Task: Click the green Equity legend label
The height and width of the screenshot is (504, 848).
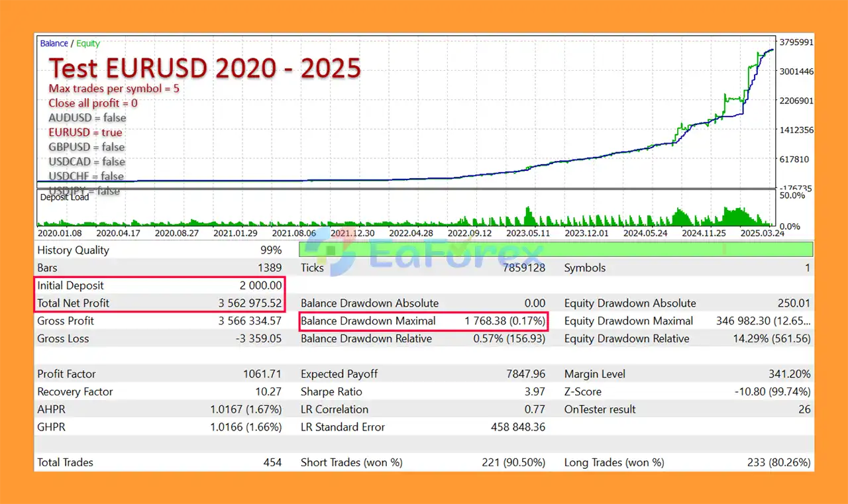Action: point(88,44)
